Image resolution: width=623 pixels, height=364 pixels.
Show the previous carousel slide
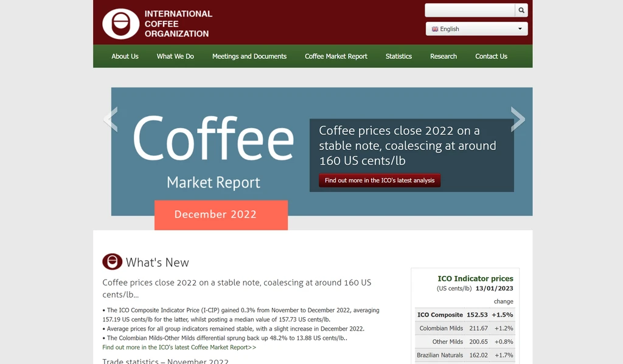111,119
